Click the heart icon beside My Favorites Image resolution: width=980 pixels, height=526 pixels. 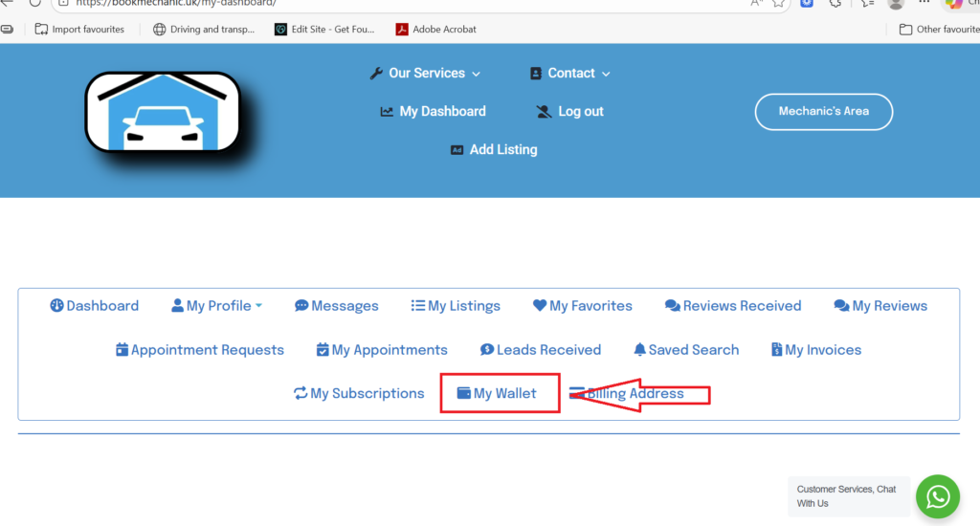pos(540,306)
